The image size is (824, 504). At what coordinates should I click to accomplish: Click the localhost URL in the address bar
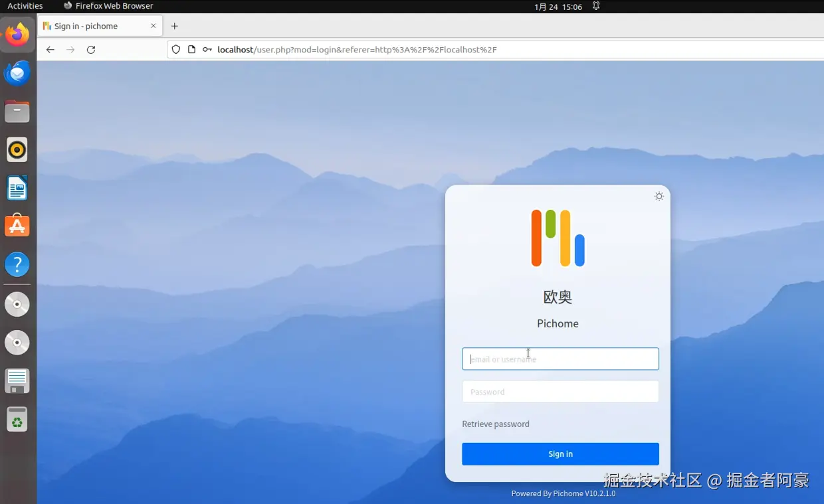click(x=357, y=50)
